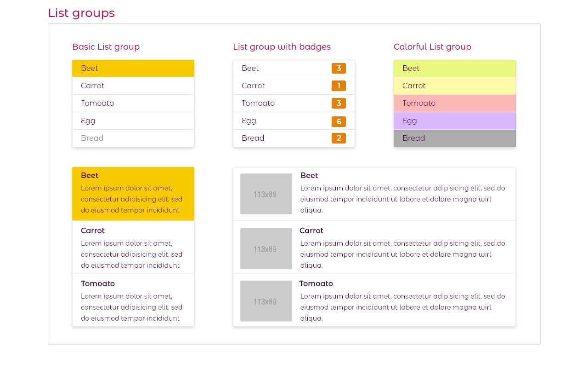Click description text beside the Tomoato thumbnail
Screen dimensions: 588x368
[x=403, y=307]
